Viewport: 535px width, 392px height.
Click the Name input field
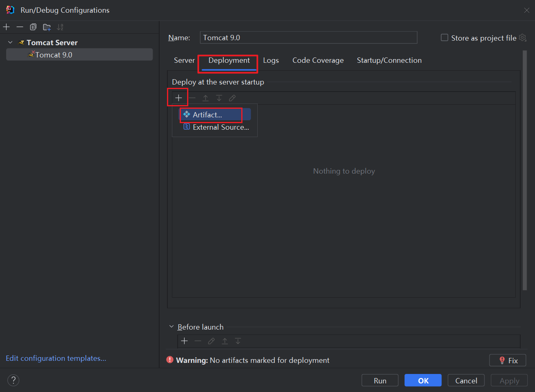(x=309, y=37)
